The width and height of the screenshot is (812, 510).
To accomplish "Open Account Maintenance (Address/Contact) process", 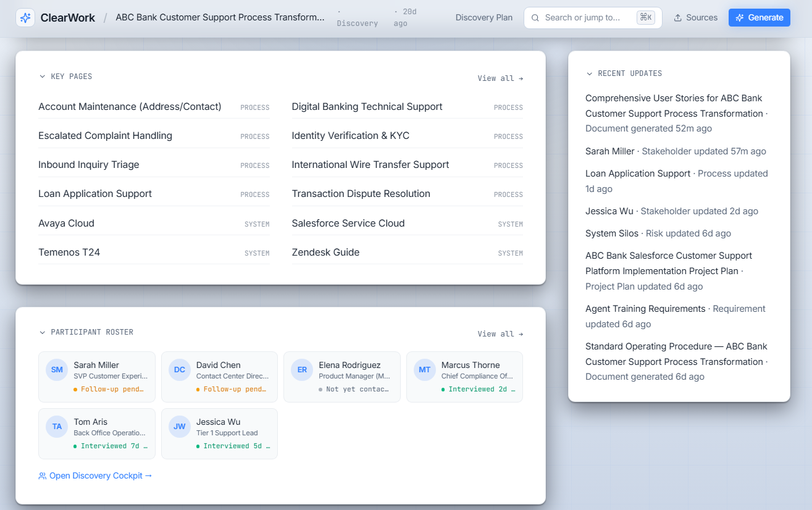I will coord(154,107).
